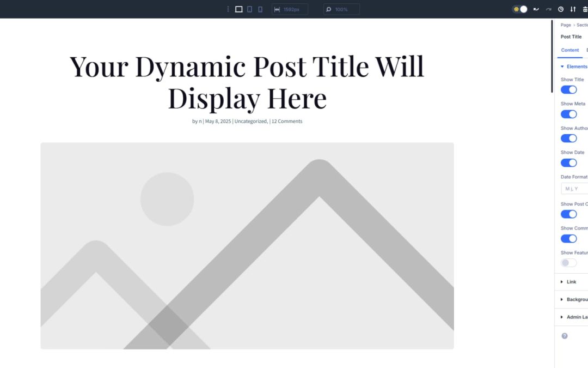Click the May 8, 2025 date text
Image resolution: width=588 pixels, height=368 pixels.
(218, 121)
